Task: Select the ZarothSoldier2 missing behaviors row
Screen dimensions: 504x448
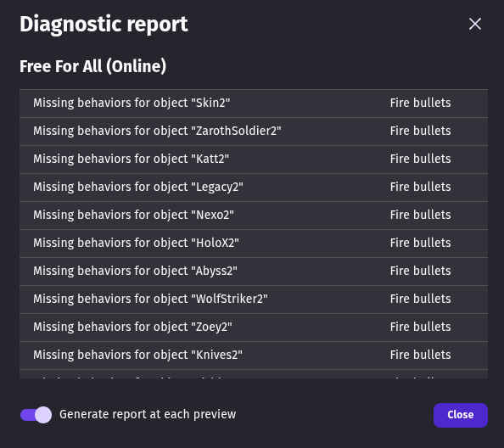Action: pos(254,132)
